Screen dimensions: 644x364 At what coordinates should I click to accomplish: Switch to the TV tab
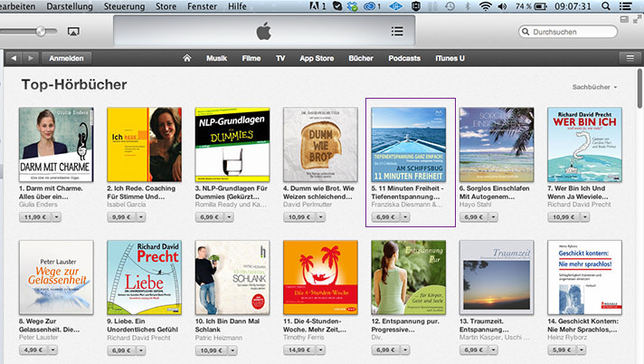coord(280,58)
